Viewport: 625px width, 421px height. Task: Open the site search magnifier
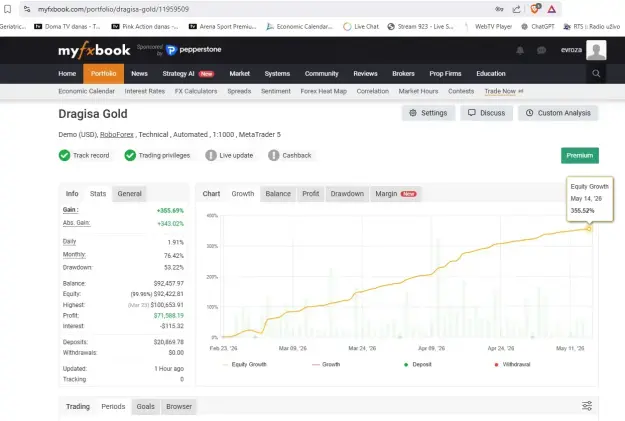pos(596,73)
